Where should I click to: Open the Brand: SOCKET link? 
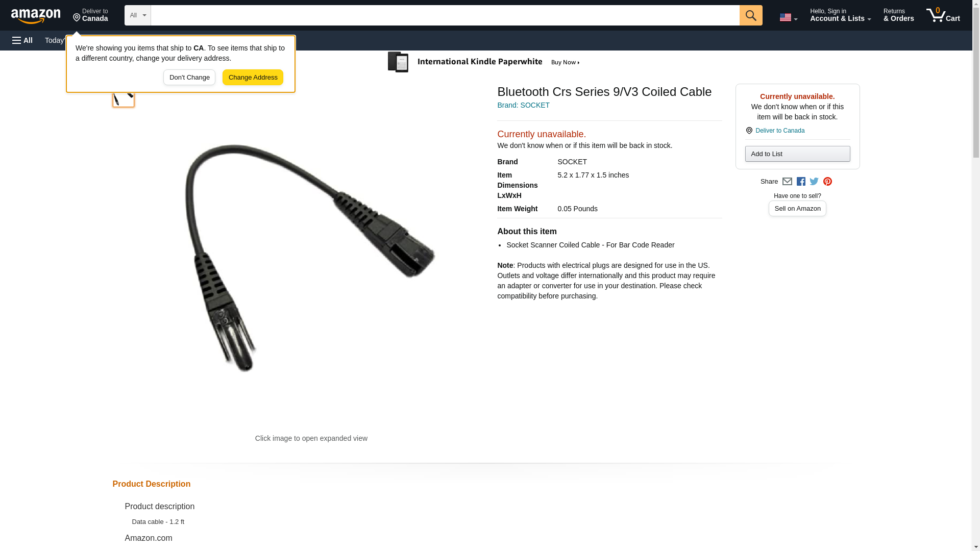(x=523, y=105)
